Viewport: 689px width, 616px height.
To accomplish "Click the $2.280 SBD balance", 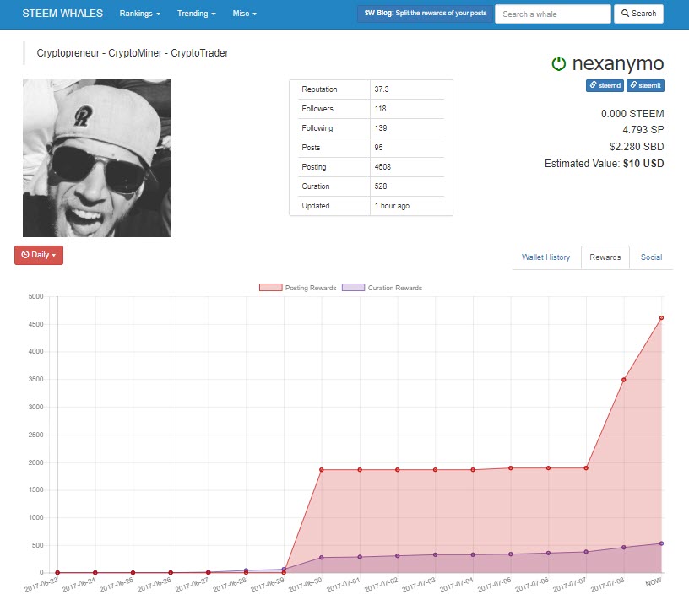I will (637, 147).
